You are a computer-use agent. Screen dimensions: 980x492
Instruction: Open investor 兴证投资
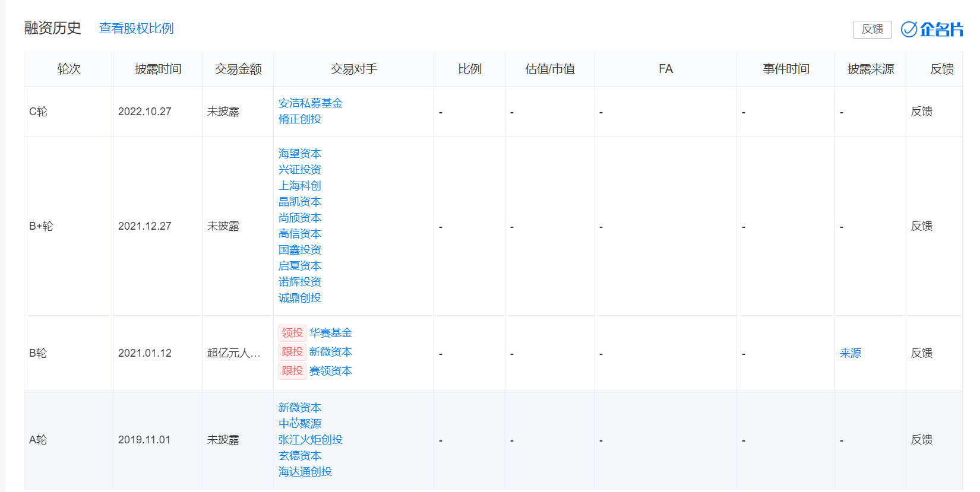[x=300, y=170]
